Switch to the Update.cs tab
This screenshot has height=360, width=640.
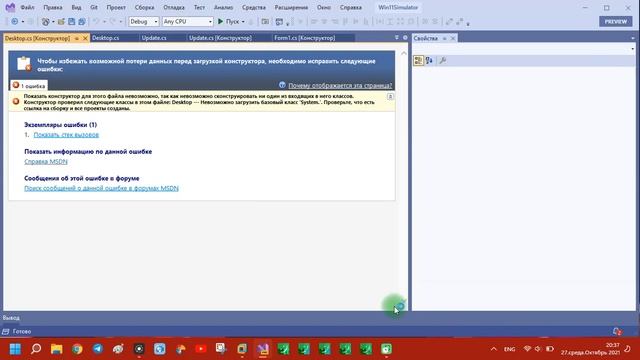click(154, 38)
